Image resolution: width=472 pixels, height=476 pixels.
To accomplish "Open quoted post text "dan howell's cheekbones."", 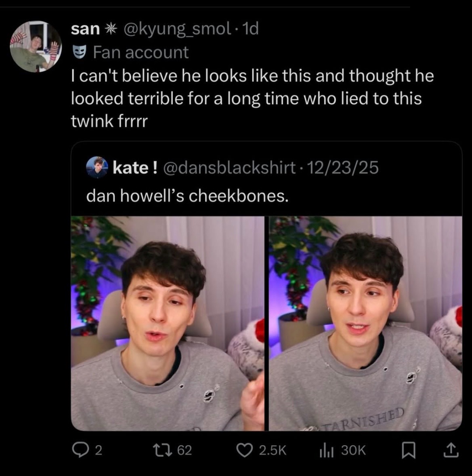I will pyautogui.click(x=187, y=196).
